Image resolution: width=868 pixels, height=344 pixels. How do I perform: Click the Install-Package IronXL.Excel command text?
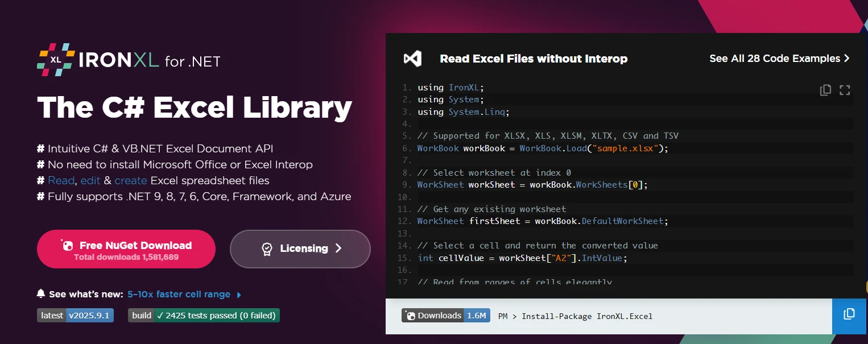click(586, 316)
